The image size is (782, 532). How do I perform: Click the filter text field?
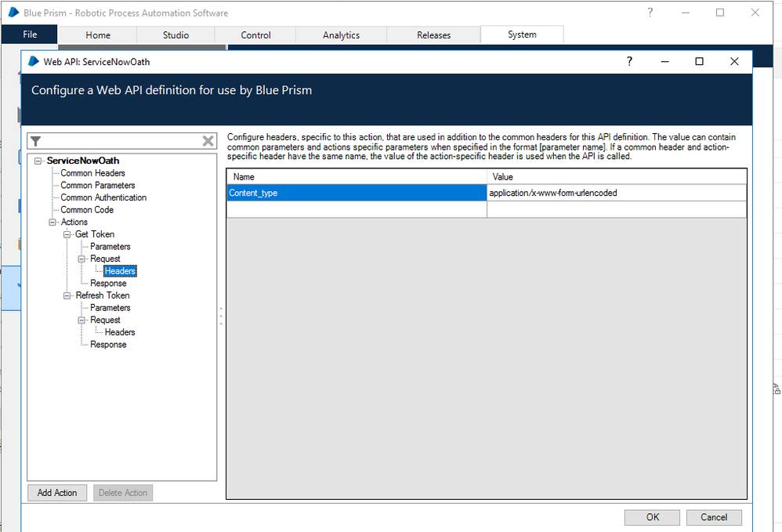(121, 141)
